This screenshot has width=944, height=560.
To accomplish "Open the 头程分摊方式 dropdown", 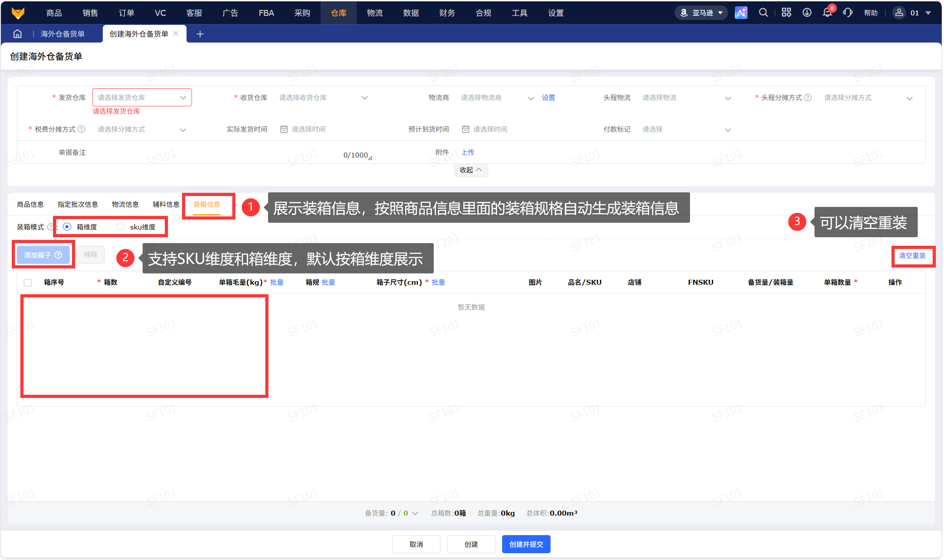I will tap(868, 97).
